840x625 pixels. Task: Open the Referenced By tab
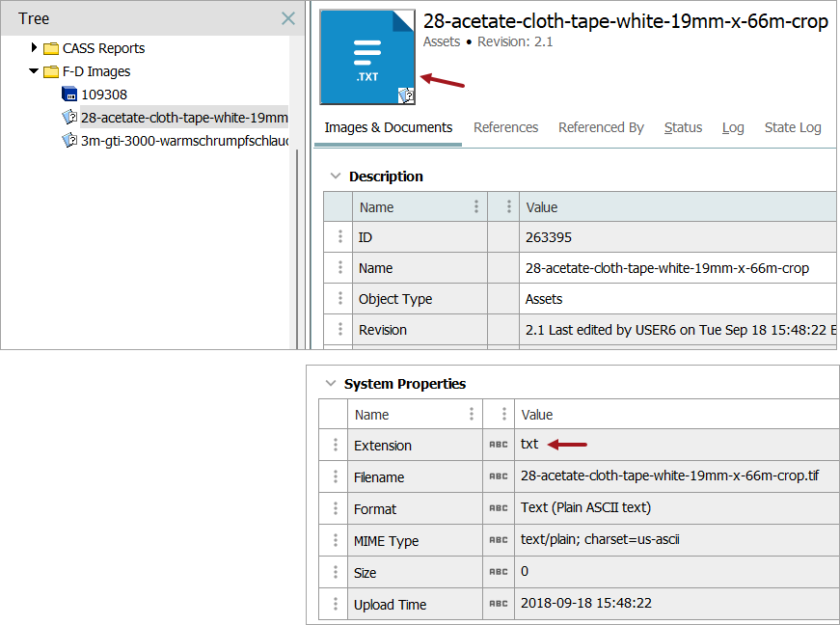[x=601, y=127]
